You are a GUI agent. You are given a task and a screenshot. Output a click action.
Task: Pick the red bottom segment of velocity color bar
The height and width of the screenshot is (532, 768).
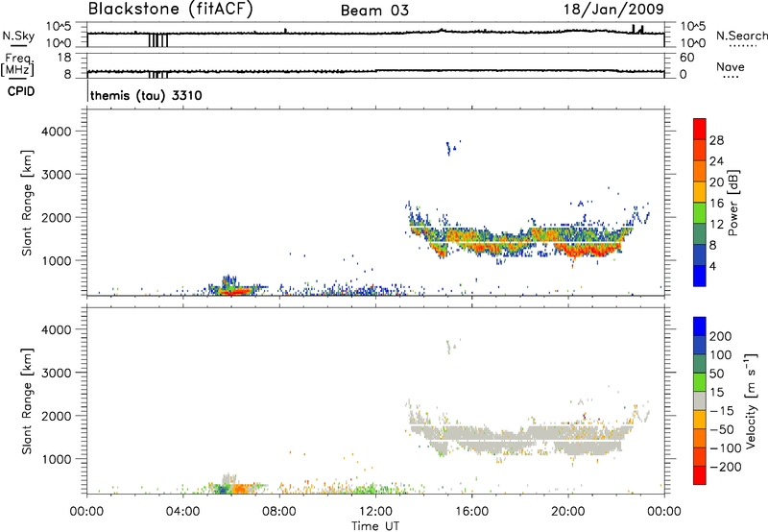tap(700, 475)
